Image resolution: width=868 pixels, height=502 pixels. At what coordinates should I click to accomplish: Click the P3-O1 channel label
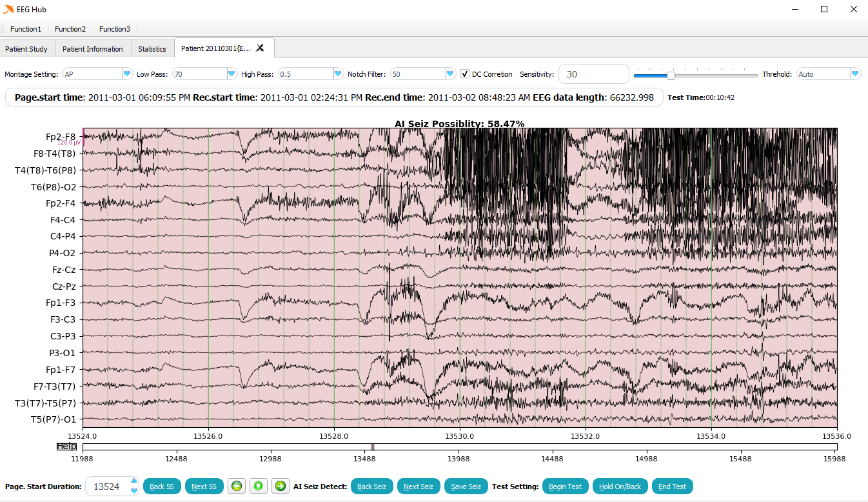[x=63, y=353]
